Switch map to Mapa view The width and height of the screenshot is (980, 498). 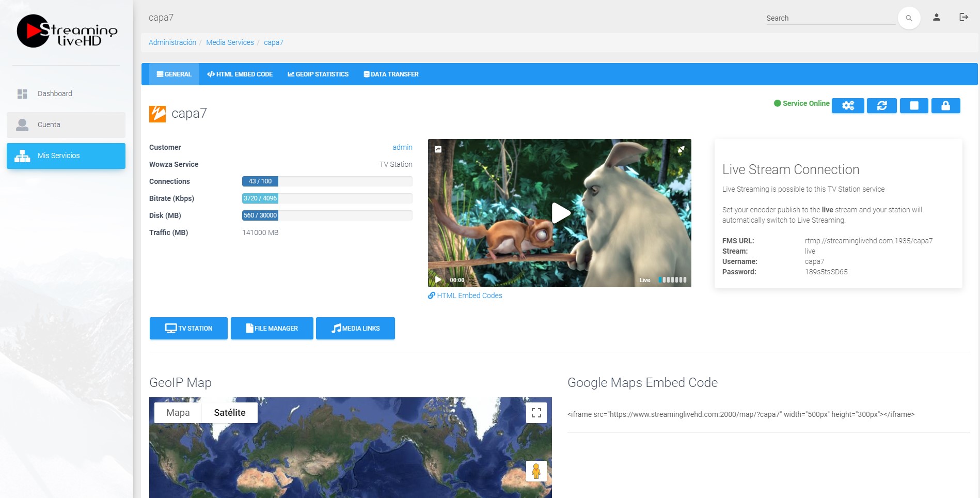[178, 413]
